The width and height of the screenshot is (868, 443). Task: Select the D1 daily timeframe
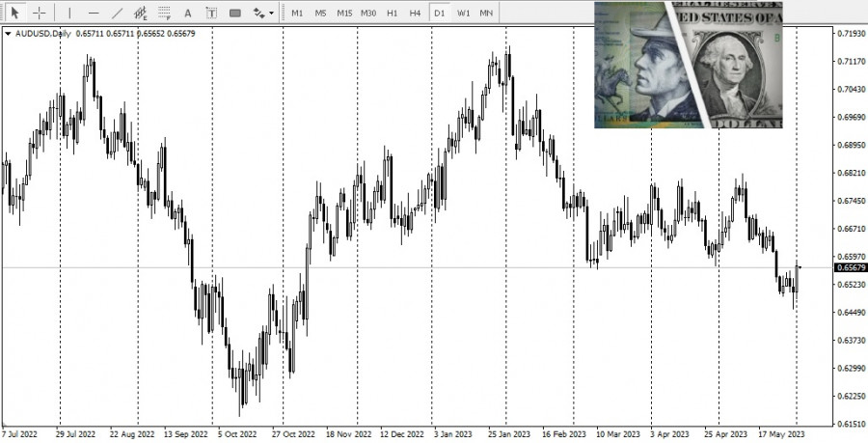coord(439,13)
